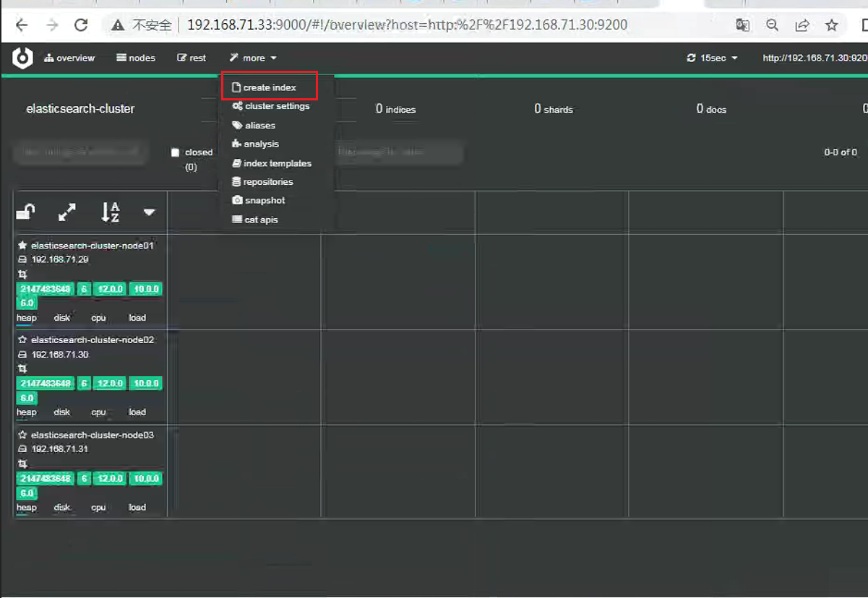868x598 pixels.
Task: Toggle the closed indices checkbox
Action: click(175, 152)
